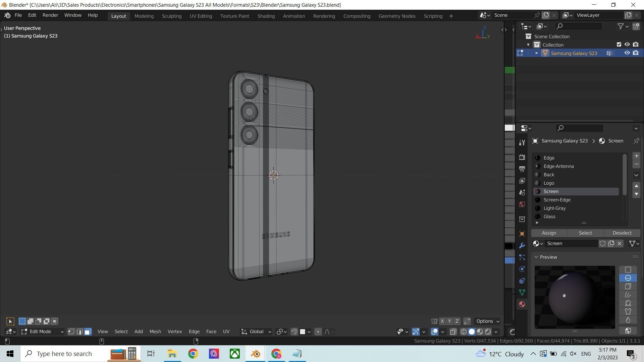Open the Object properties tab
Viewport: 644px width, 362px height.
point(522,234)
